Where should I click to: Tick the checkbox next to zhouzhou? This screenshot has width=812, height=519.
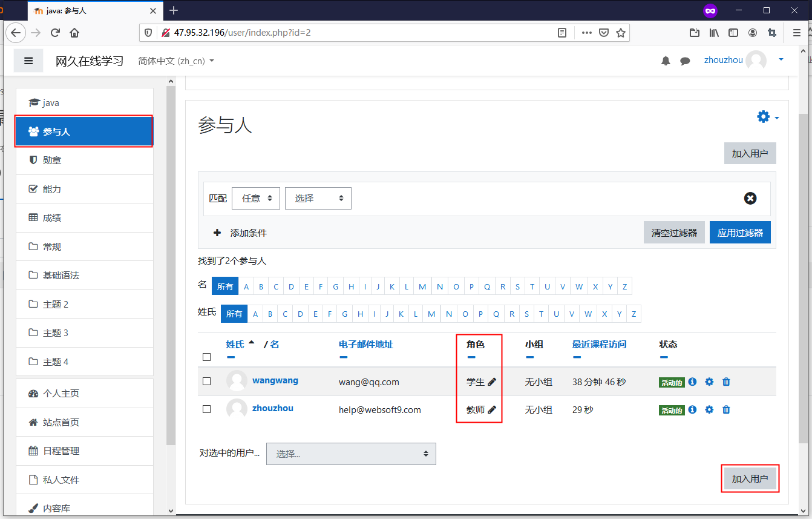[206, 409]
